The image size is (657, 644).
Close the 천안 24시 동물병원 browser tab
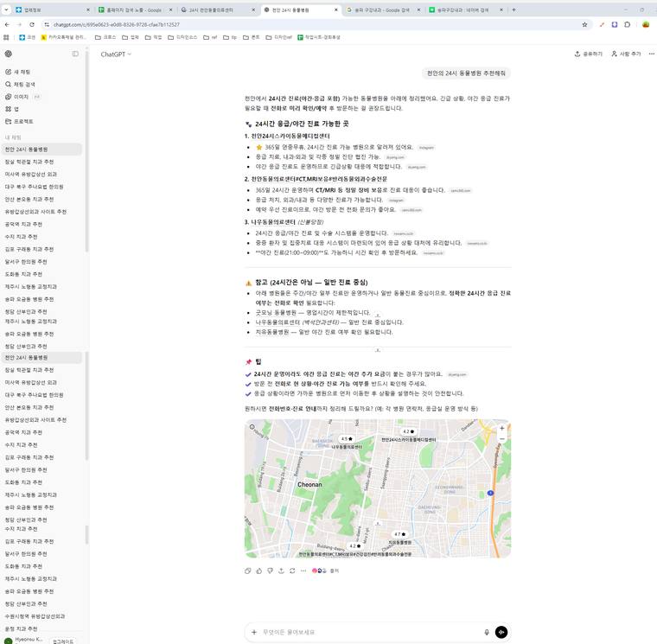(335, 10)
